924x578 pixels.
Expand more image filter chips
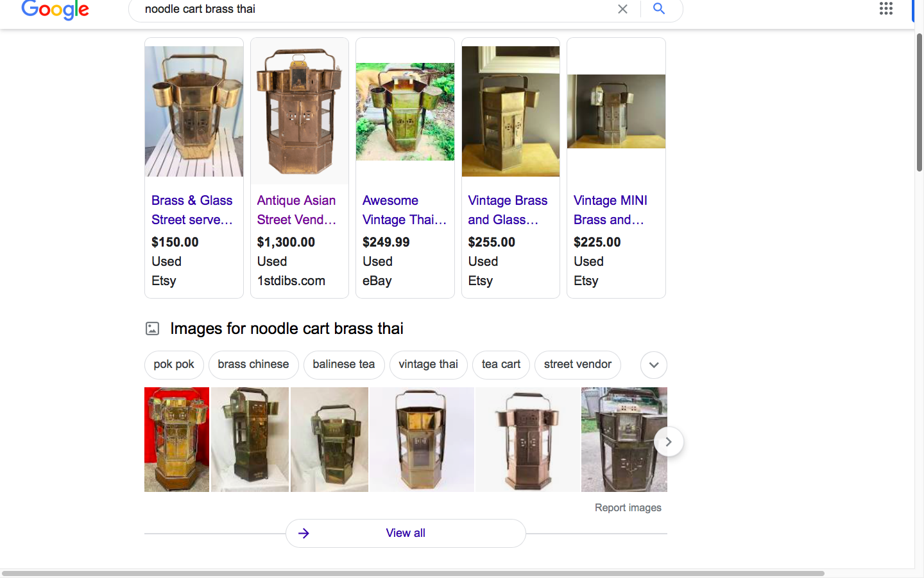tap(653, 365)
